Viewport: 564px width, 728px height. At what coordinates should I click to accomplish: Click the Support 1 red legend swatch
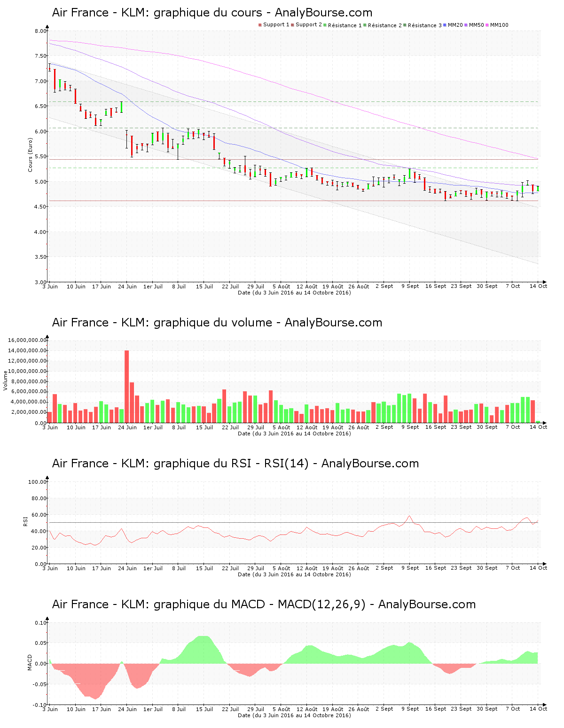[260, 25]
